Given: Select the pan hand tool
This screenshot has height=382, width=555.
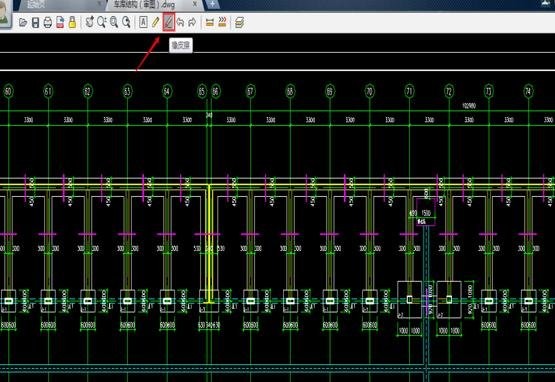Looking at the screenshot, I should pos(90,22).
